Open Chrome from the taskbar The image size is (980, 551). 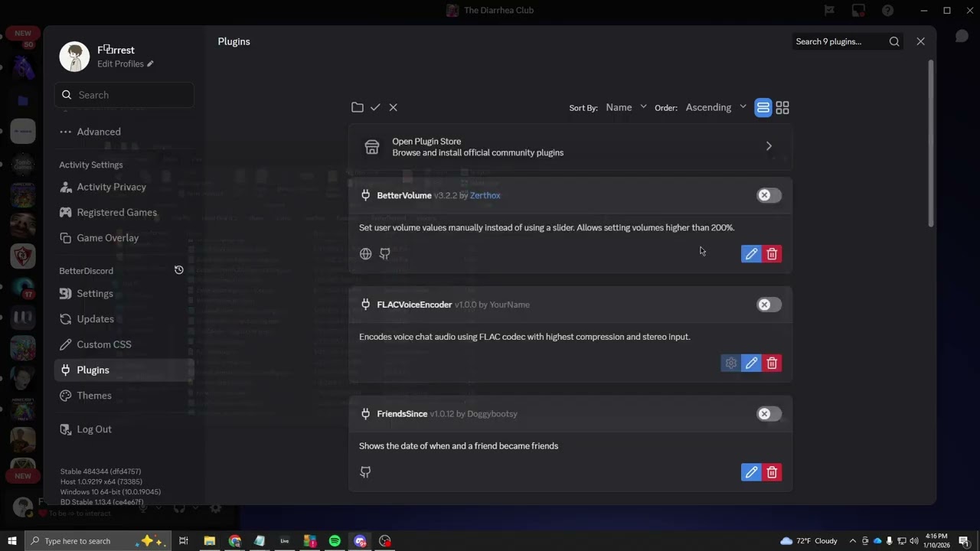(234, 541)
